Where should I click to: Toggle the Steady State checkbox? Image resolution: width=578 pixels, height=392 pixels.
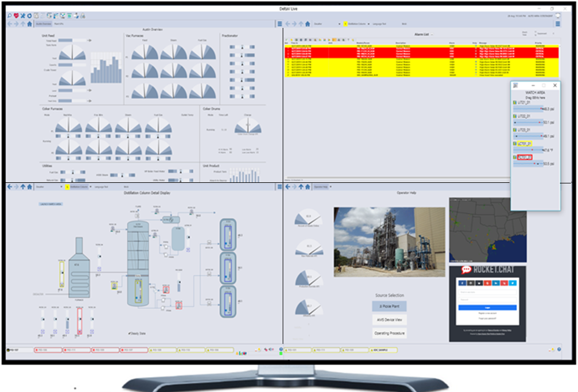[x=129, y=333]
